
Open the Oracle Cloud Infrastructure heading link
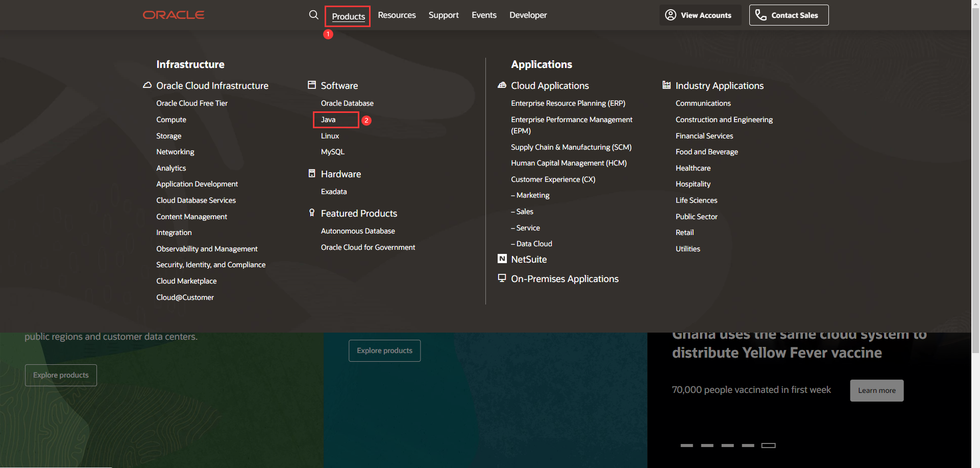(x=212, y=85)
